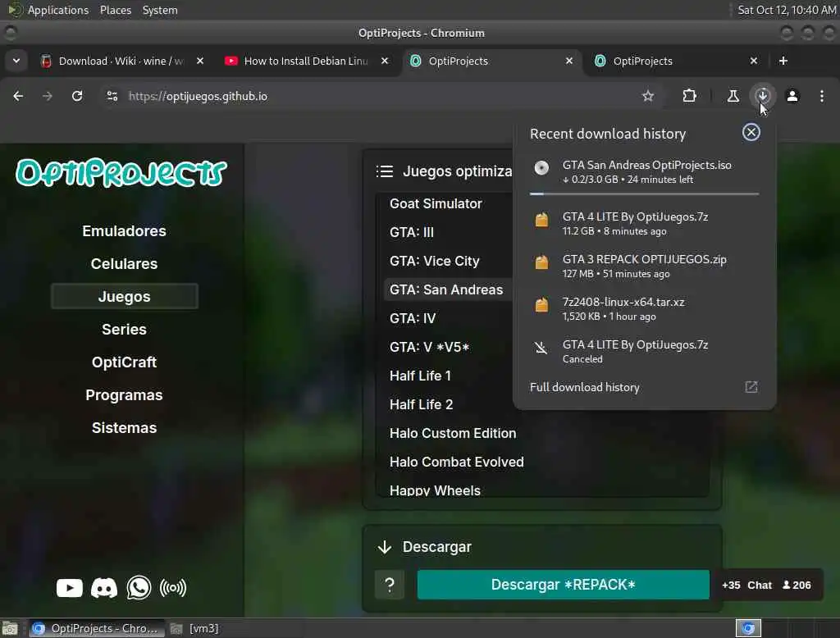Select Half Life 1 from list
The width and height of the screenshot is (840, 638).
(420, 376)
